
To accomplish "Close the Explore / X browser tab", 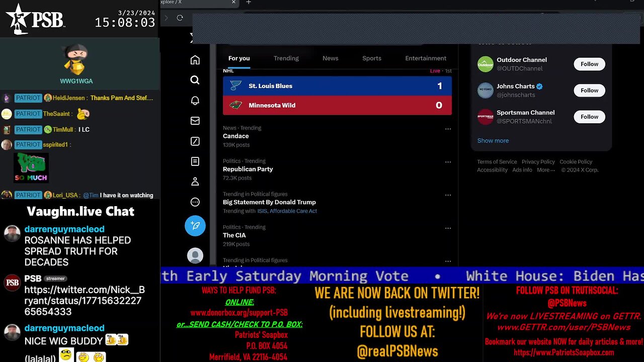I will click(233, 2).
